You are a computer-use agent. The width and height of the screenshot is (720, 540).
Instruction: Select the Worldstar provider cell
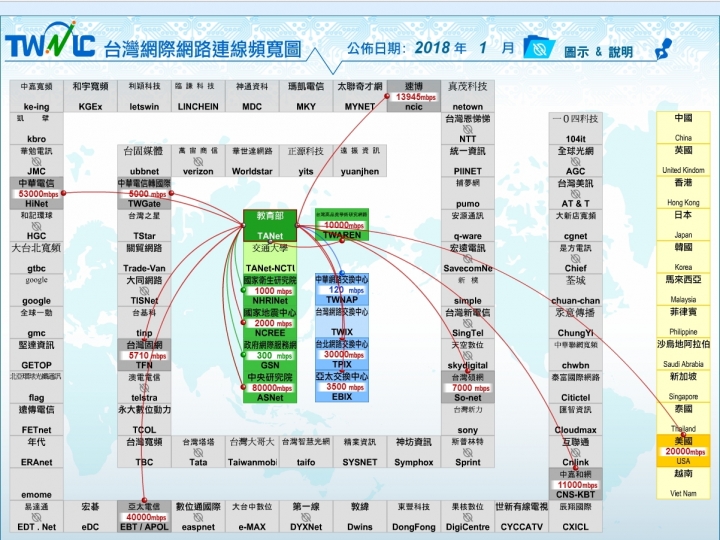point(252,161)
